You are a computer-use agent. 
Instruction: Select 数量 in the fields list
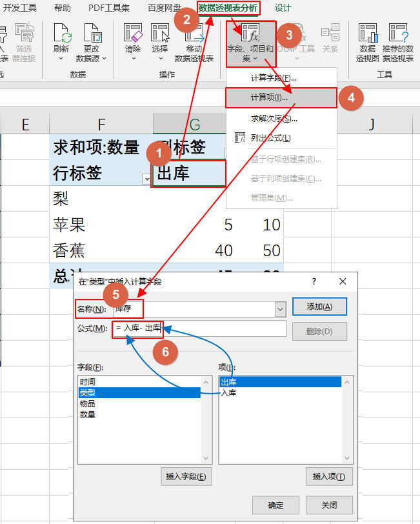tap(139, 415)
